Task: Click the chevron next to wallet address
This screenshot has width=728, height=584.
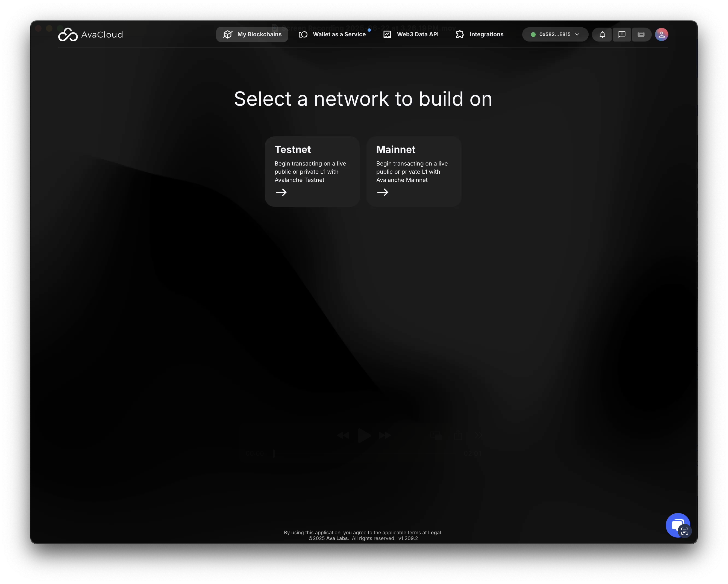Action: pos(577,34)
